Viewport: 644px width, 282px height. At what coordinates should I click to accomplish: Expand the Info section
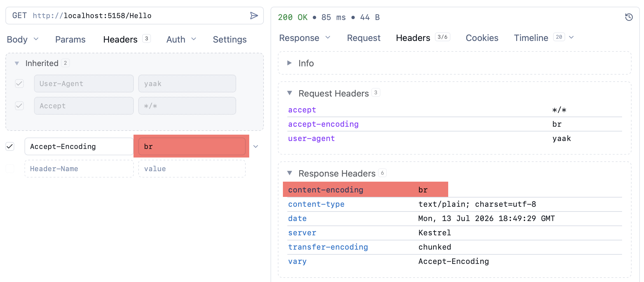[289, 63]
